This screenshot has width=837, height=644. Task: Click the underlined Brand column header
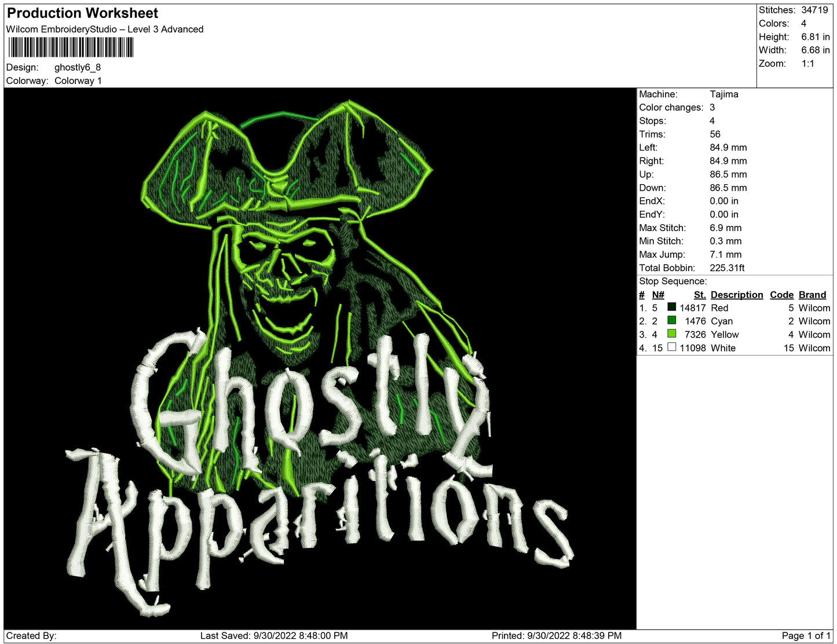pyautogui.click(x=812, y=295)
